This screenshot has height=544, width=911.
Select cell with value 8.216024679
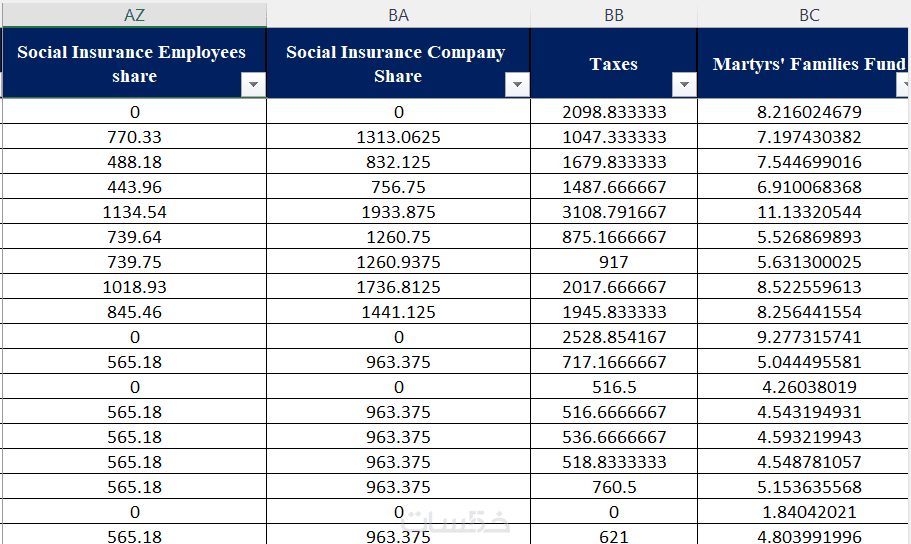tap(804, 112)
